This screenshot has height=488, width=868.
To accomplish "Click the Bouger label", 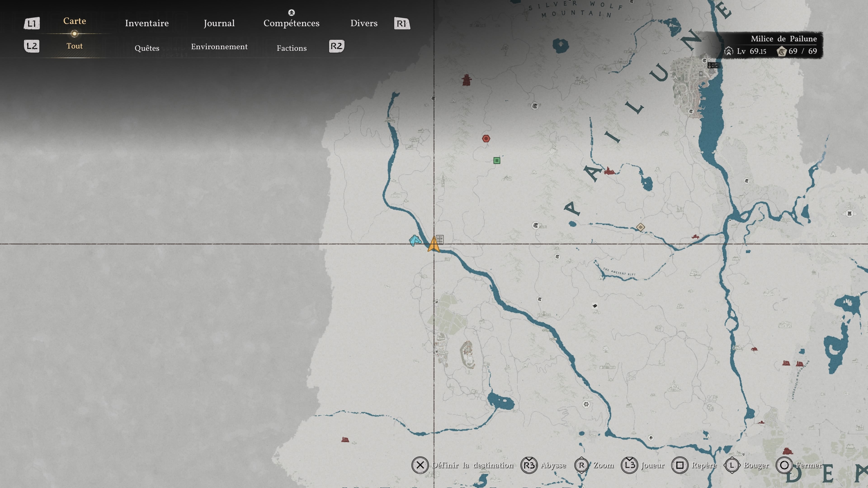I will [x=757, y=465].
